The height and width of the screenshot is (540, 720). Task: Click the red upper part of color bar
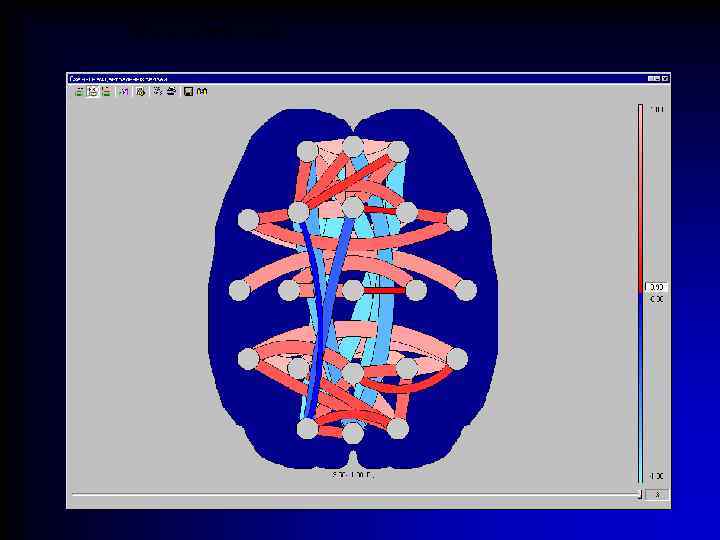641,197
